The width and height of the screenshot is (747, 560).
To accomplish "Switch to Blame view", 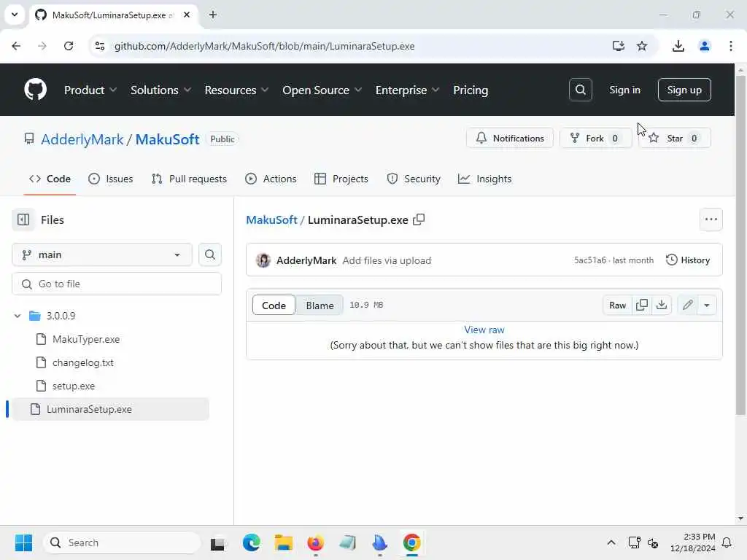I will pos(320,306).
